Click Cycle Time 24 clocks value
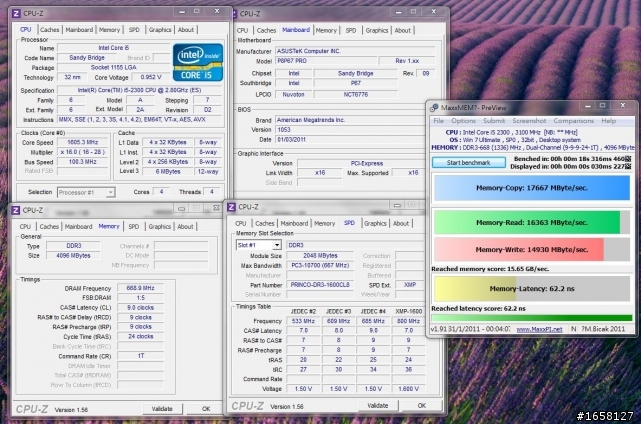This screenshot has height=424, width=641. tap(140, 337)
